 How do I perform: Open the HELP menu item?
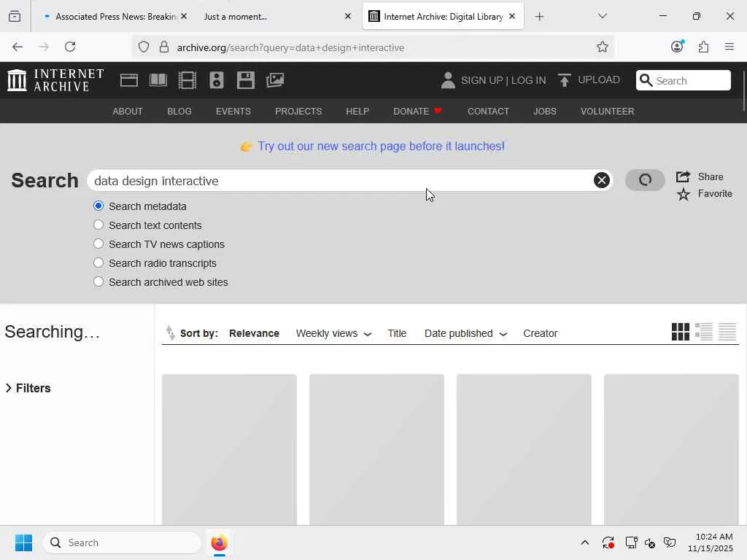click(x=357, y=112)
